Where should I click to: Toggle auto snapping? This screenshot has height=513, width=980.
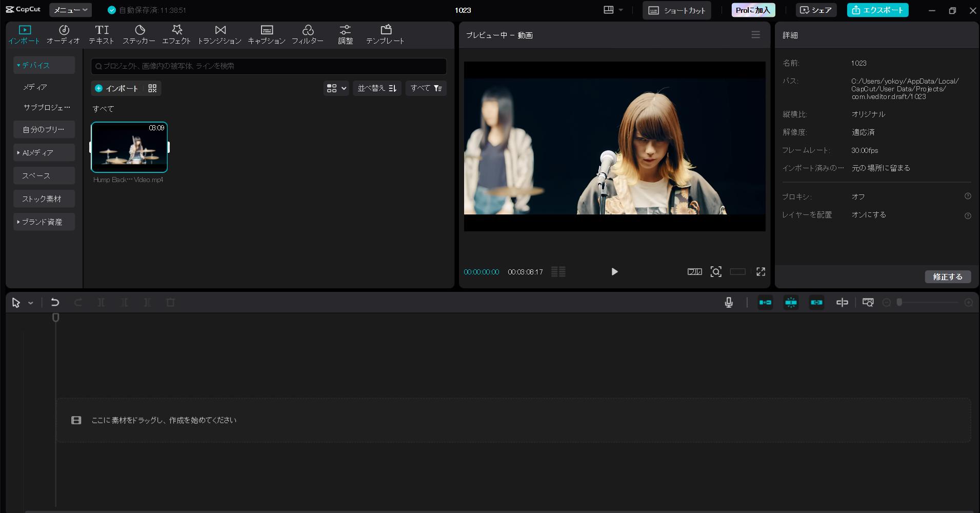791,303
